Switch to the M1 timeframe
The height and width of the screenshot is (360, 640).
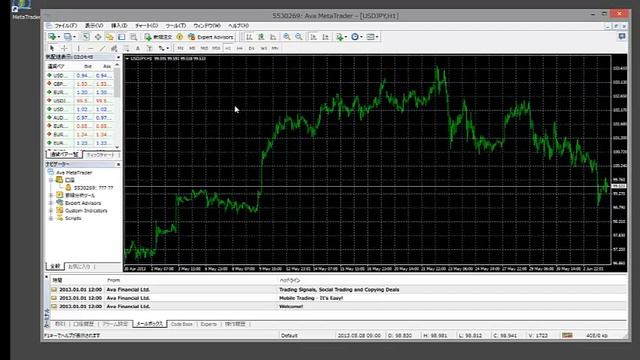(x=180, y=48)
